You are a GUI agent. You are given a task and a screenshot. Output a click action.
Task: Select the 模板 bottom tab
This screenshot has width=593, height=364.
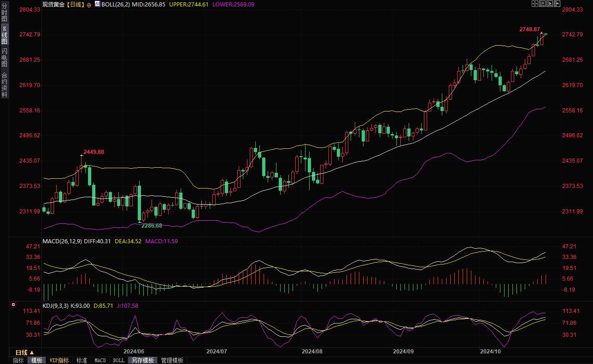[x=36, y=360]
